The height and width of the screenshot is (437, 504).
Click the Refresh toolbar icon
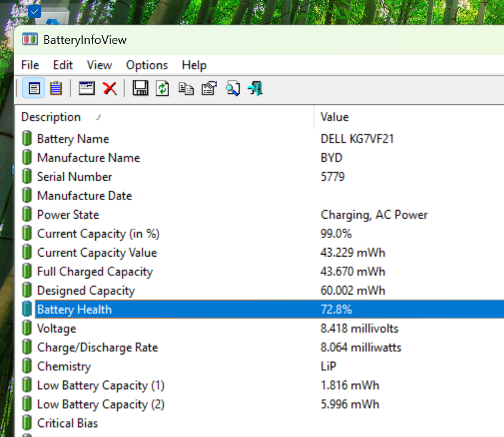click(x=162, y=88)
